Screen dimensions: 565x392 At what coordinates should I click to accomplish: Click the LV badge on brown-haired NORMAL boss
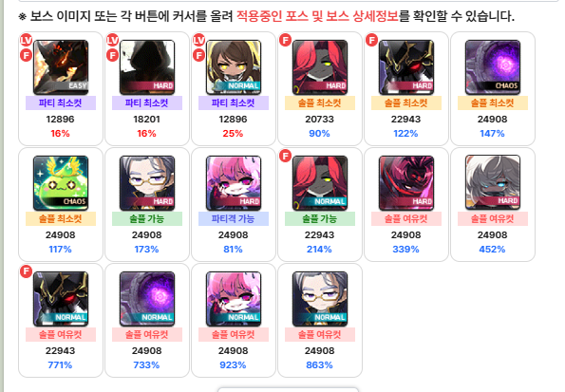[x=198, y=40]
